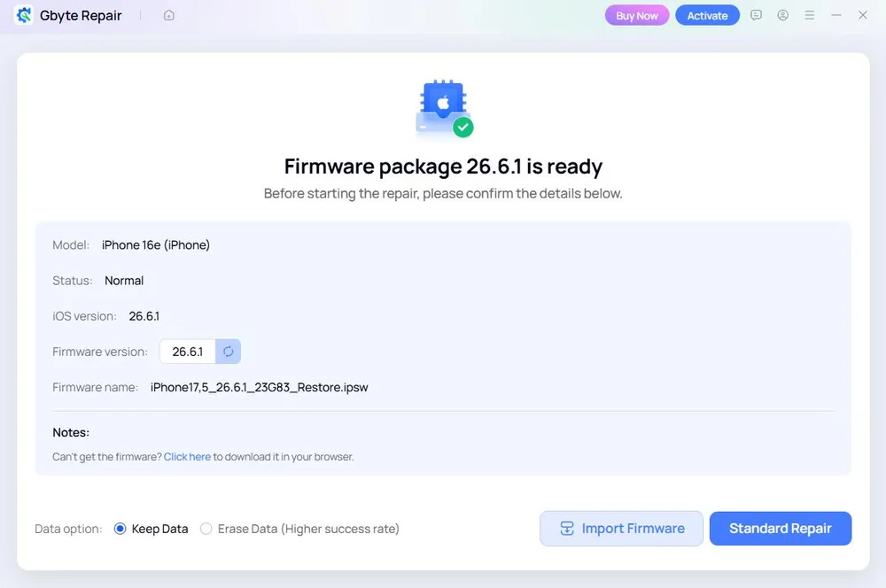Screen dimensions: 886x588
Task: Minimize the Gbyte Repair window
Action: (x=836, y=15)
